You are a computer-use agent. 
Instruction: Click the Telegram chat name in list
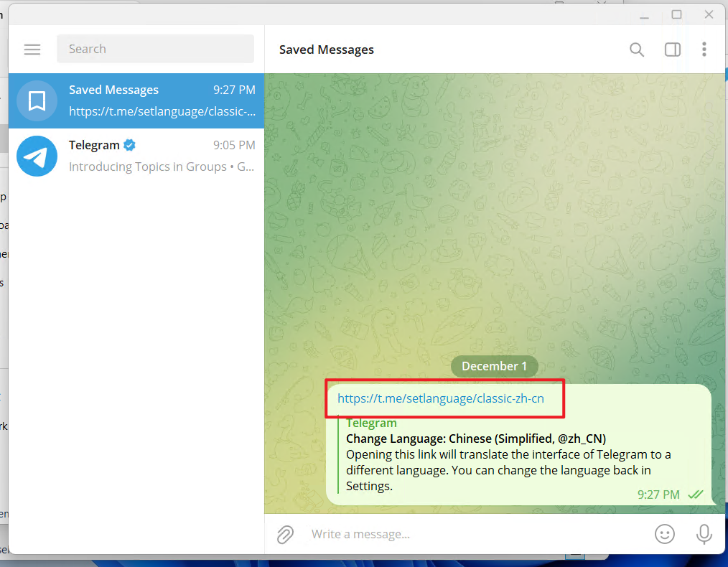pyautogui.click(x=94, y=145)
